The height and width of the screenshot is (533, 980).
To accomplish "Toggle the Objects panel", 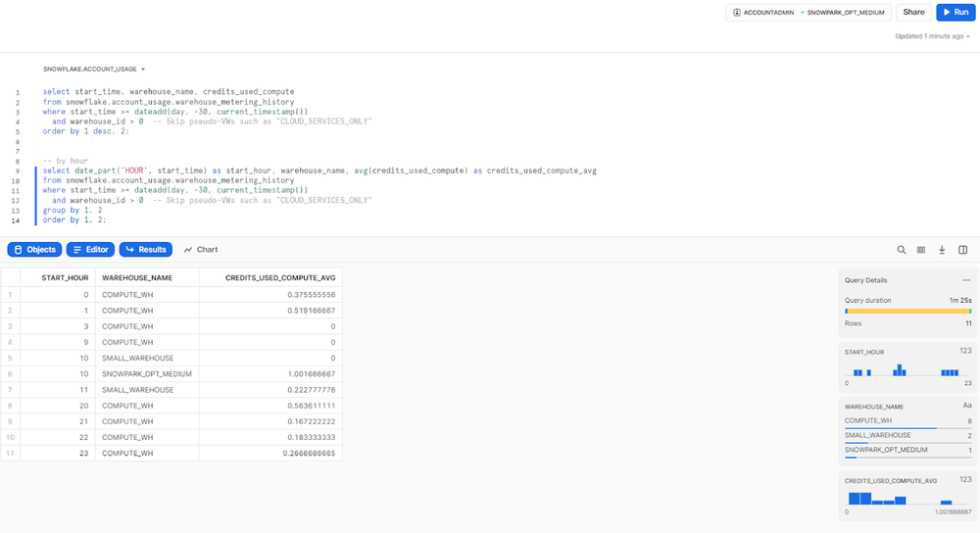I will (34, 250).
